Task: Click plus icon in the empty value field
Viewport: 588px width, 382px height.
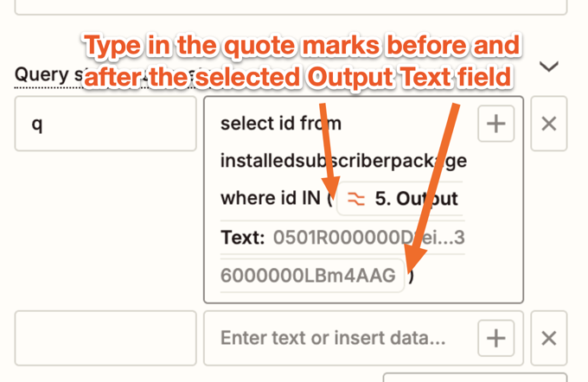Action: coord(495,338)
